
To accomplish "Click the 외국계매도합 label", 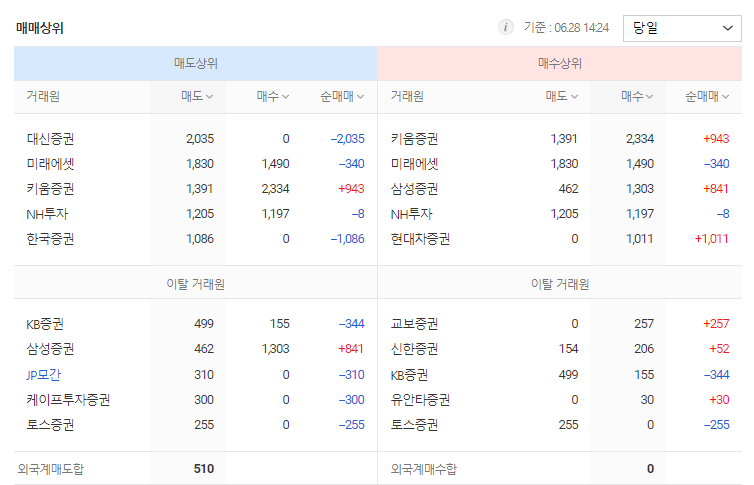I will point(50,469).
